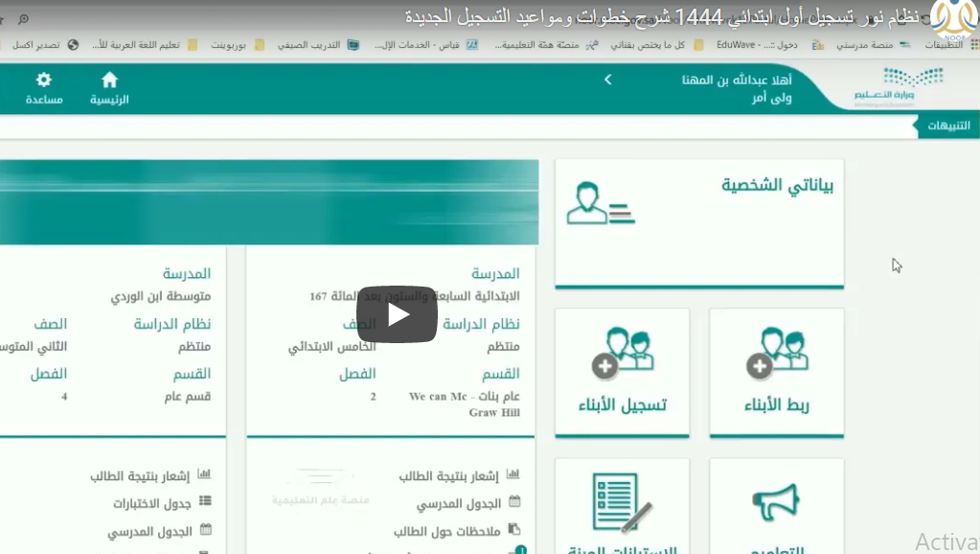
Task: Open the التنبيهات notifications tab
Action: point(949,126)
